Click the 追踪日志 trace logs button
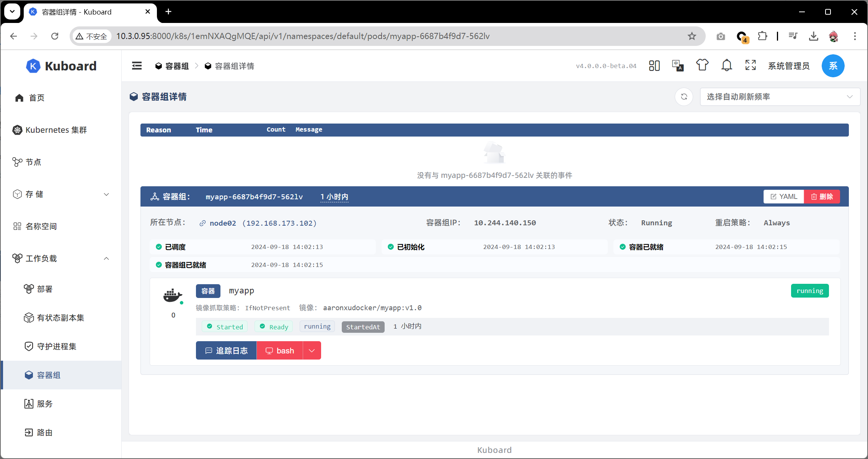Image resolution: width=868 pixels, height=459 pixels. tap(226, 351)
